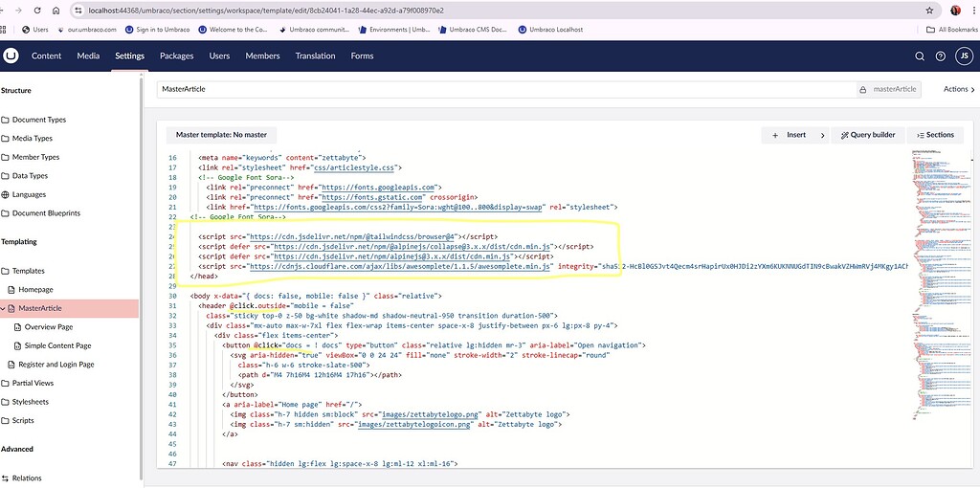Open Sign in to Umbraco bookmark

tap(157, 30)
